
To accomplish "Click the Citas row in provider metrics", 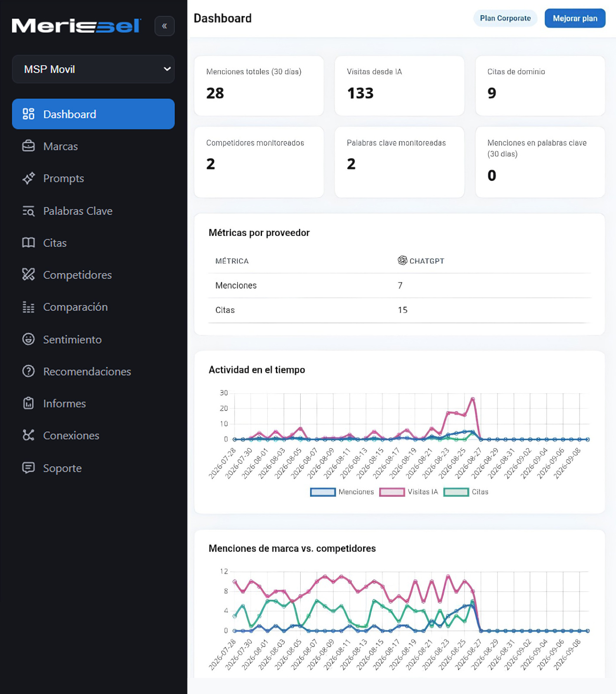I will coord(400,310).
